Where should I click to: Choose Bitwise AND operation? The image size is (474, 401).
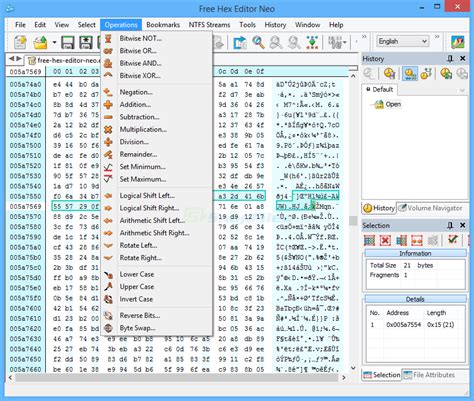click(157, 63)
